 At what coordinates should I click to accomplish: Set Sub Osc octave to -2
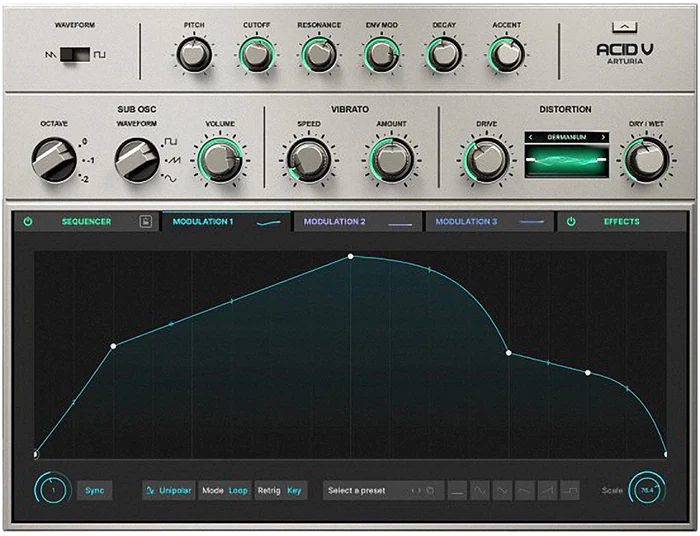tap(85, 179)
